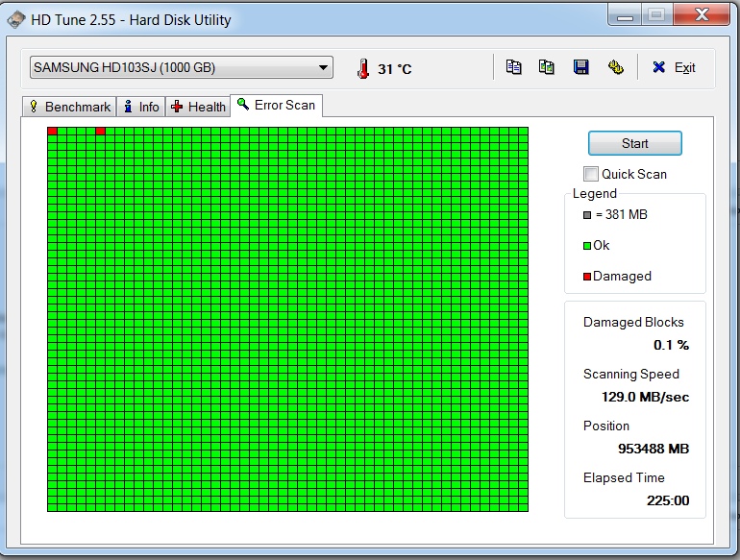Click the gray 381 MB legend swatch
Image resolution: width=740 pixels, height=560 pixels.
(x=587, y=215)
